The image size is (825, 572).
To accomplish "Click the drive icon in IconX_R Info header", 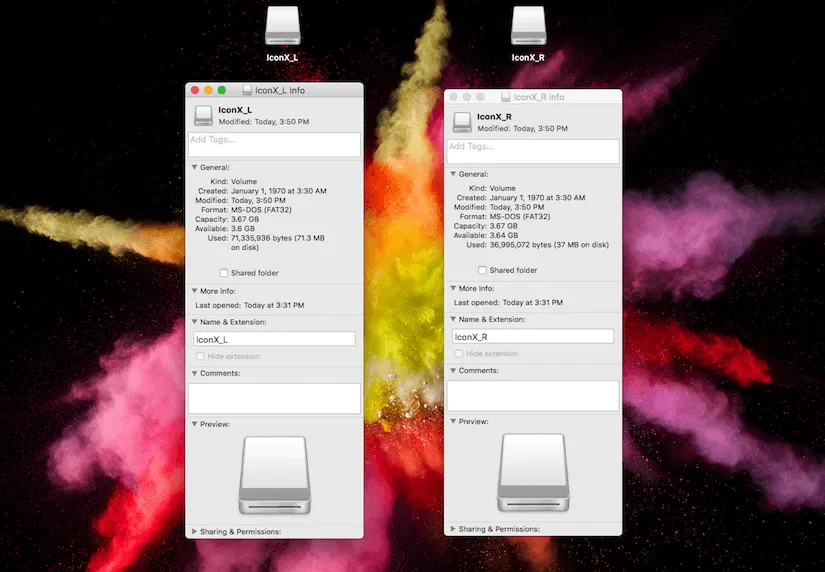I will [462, 122].
